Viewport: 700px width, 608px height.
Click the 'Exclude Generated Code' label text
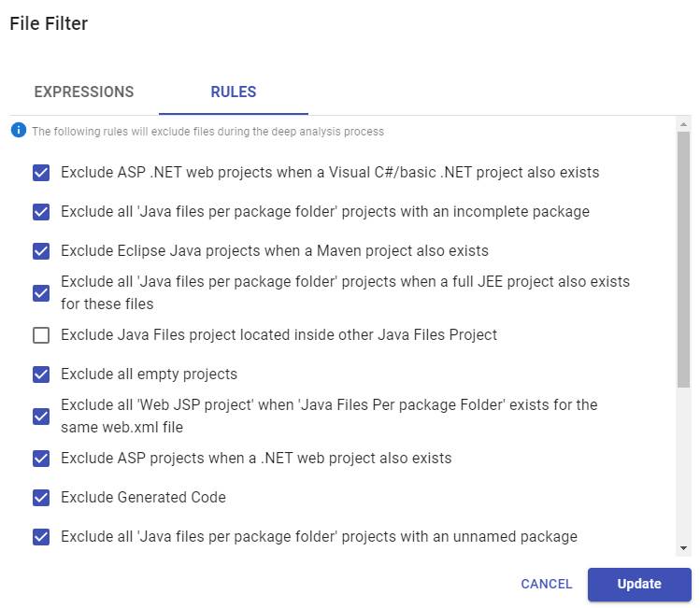pyautogui.click(x=143, y=498)
